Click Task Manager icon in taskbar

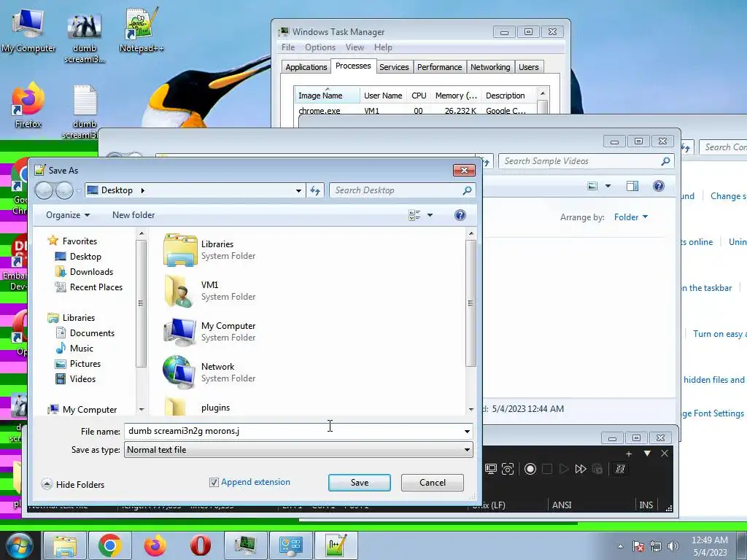coord(245,545)
